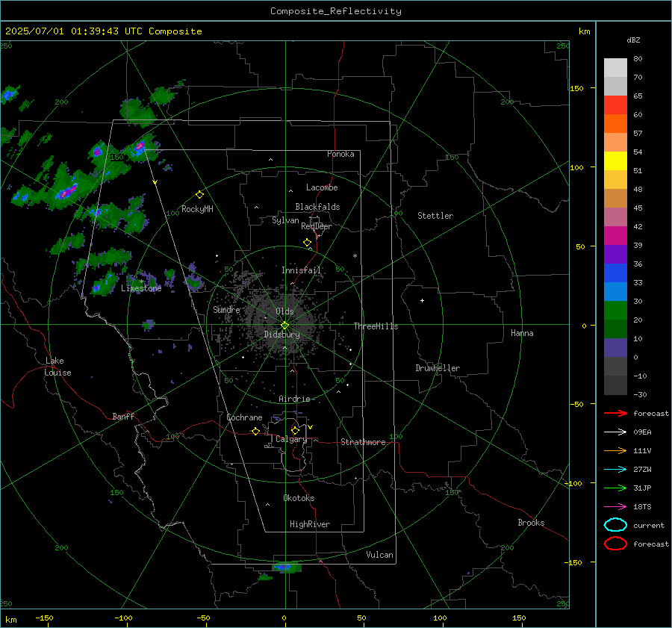Click the Strathmore label
The width and height of the screenshot is (672, 628).
(363, 442)
